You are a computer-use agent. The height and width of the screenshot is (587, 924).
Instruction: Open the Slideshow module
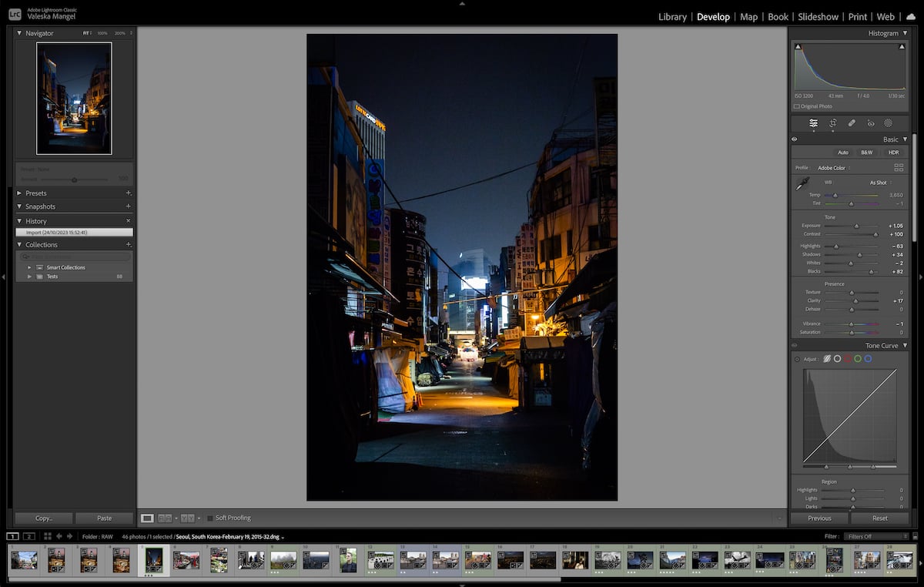coord(818,16)
